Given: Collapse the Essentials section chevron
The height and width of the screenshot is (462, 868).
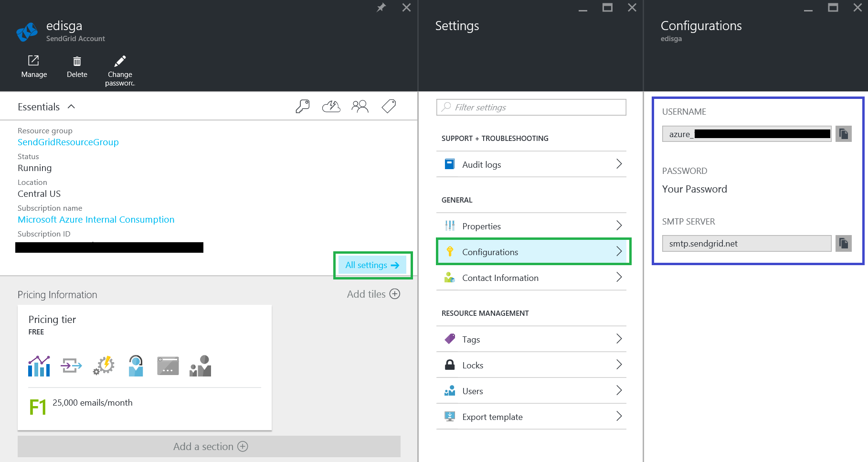Looking at the screenshot, I should pos(71,107).
